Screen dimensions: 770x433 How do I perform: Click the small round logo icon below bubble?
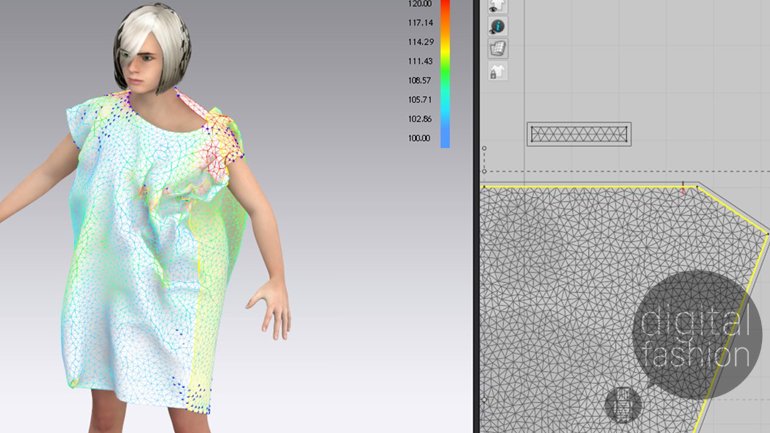pos(620,404)
